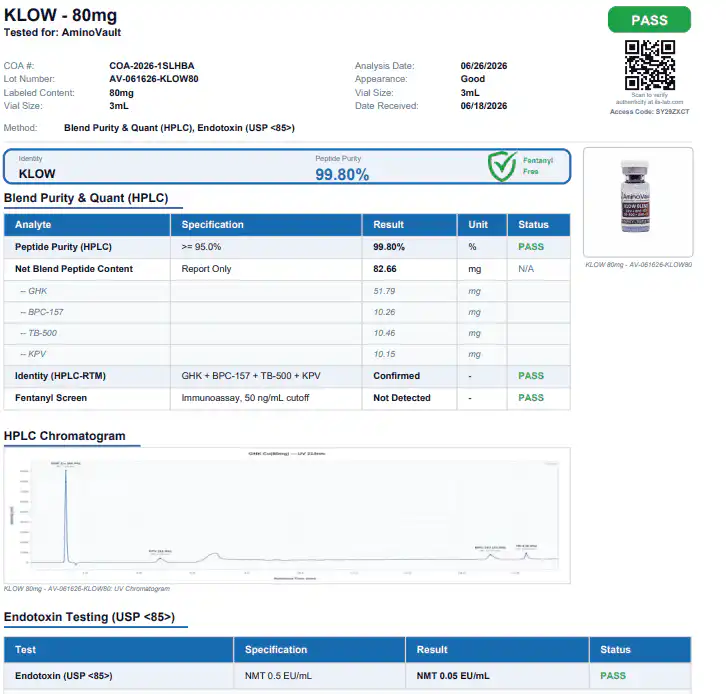
Task: Click the Blend Purity & Quant (HPLC) heading
Action: tap(86, 198)
